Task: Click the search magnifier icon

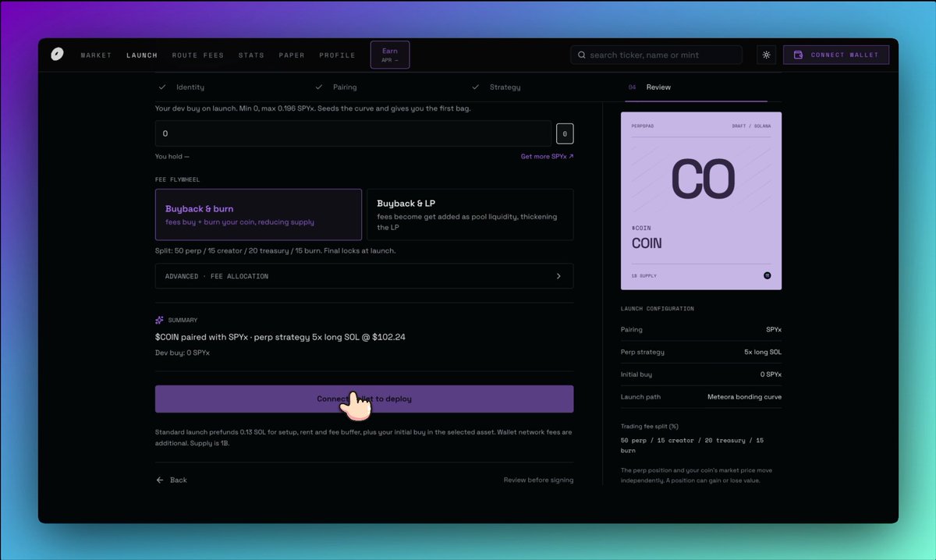Action: click(x=582, y=55)
